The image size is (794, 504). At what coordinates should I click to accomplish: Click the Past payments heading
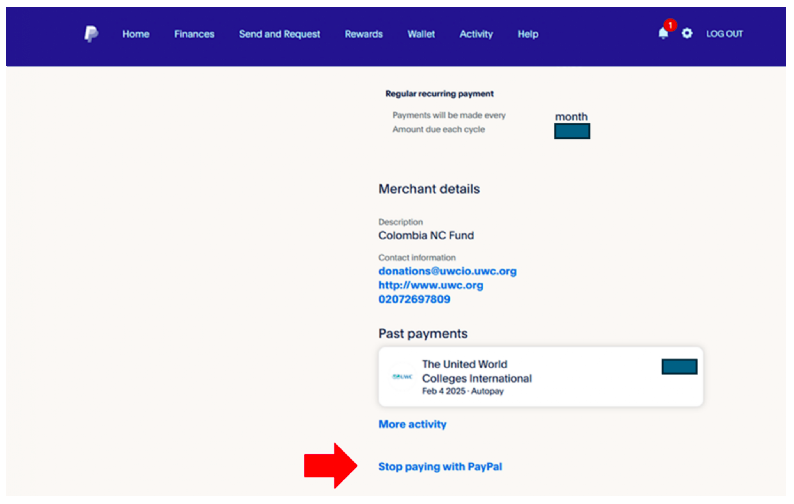pos(423,334)
